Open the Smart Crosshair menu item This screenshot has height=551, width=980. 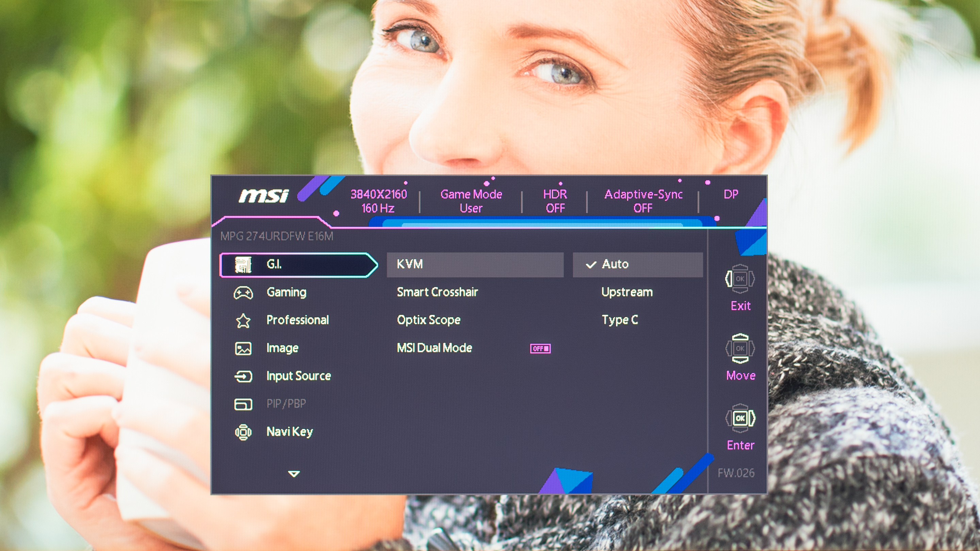[437, 292]
